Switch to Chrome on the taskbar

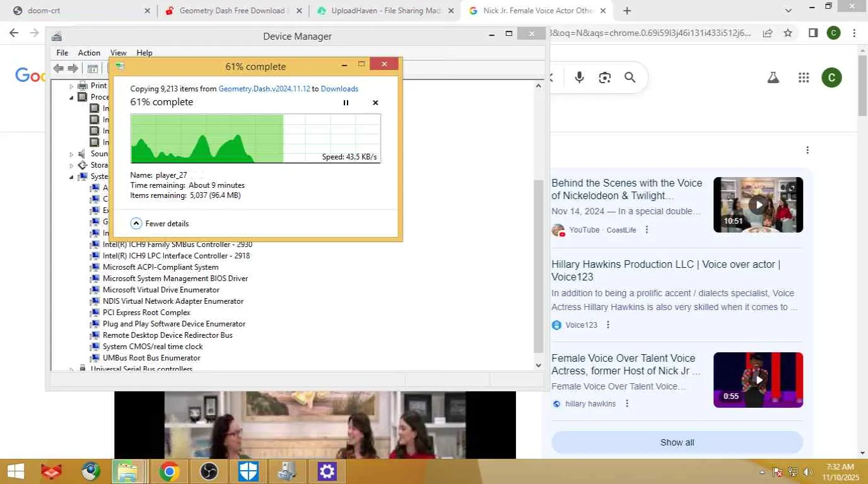168,471
